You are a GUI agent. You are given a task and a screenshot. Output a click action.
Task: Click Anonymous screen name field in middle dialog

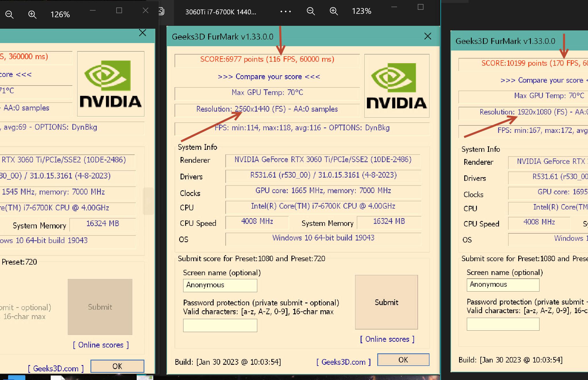[x=220, y=285]
